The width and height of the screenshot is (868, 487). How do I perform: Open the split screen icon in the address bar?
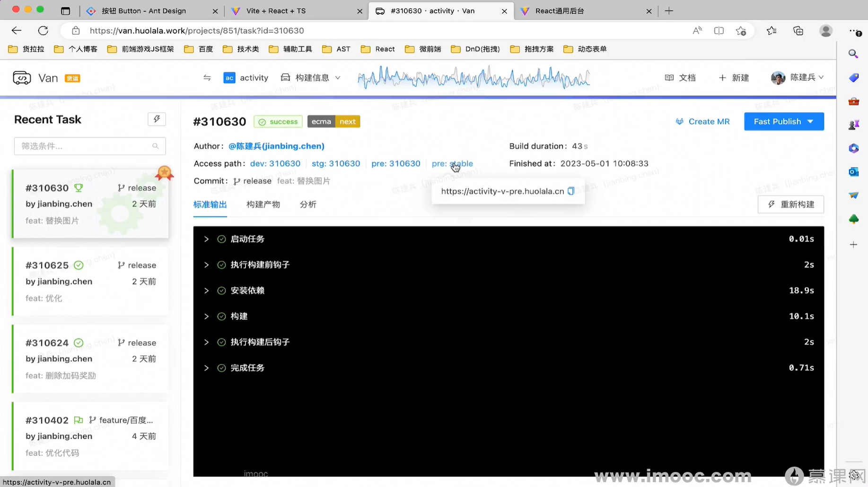click(x=719, y=31)
